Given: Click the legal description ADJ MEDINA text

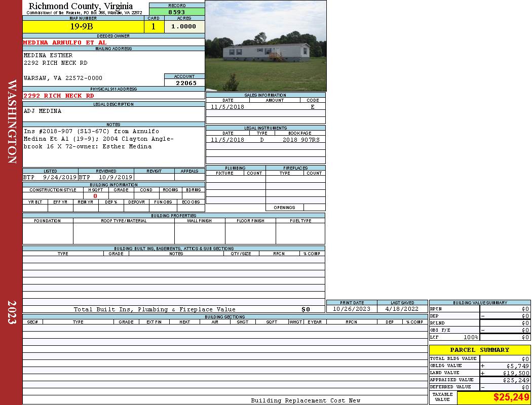Looking at the screenshot, I should pyautogui.click(x=43, y=111).
